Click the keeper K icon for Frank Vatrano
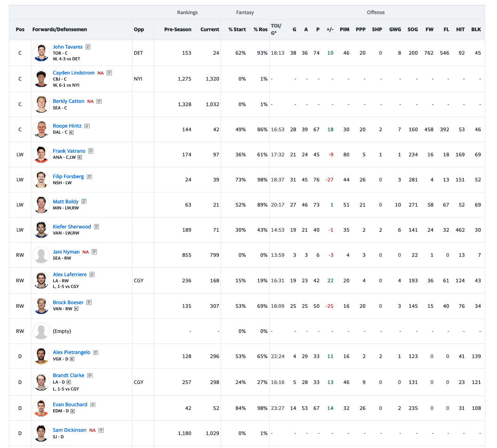 coord(80,158)
